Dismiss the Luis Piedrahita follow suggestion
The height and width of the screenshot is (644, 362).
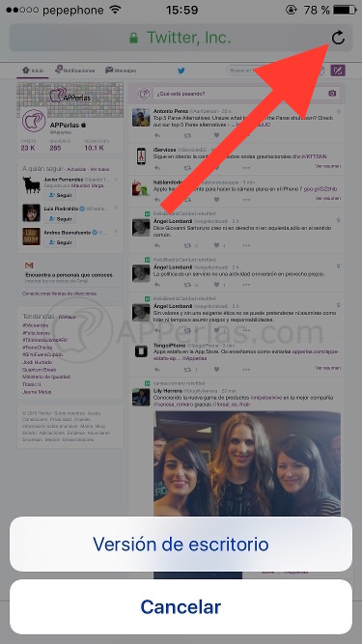[x=116, y=209]
